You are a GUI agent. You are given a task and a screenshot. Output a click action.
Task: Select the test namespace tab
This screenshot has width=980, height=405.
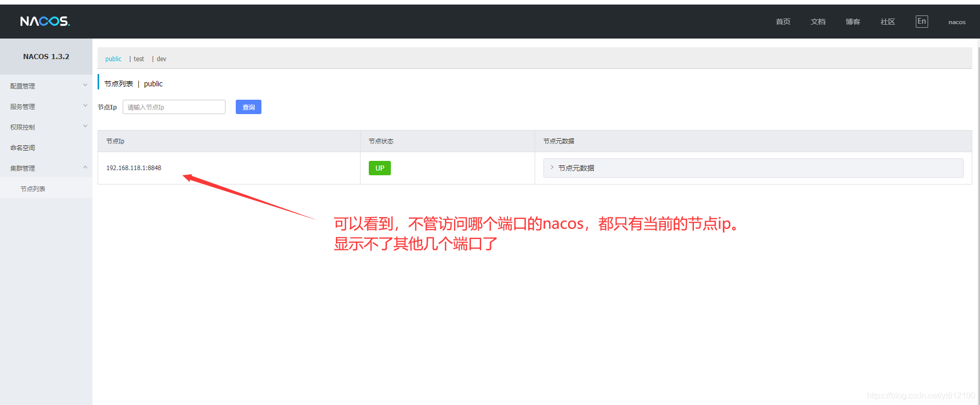click(x=139, y=59)
